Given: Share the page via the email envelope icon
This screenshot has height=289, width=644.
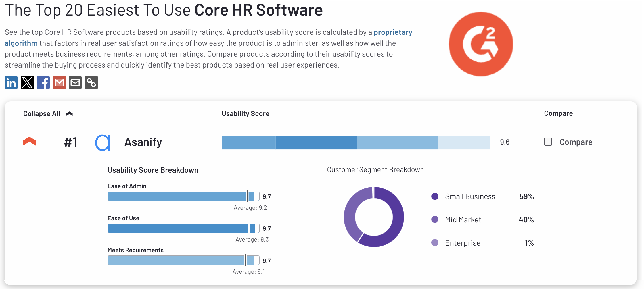Looking at the screenshot, I should 75,82.
